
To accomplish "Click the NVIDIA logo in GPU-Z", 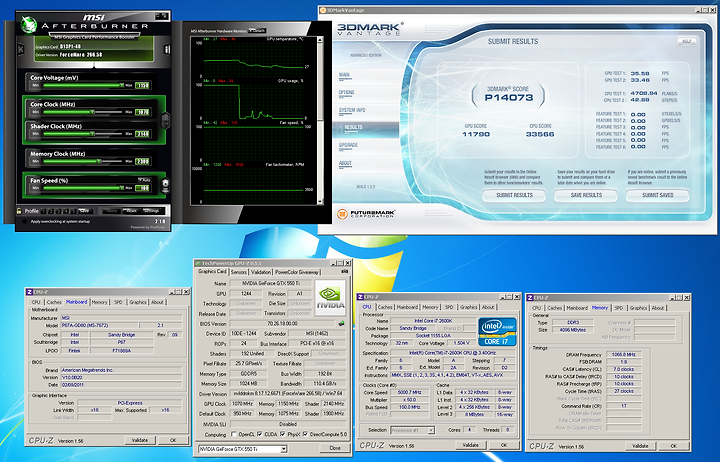I will point(330,298).
